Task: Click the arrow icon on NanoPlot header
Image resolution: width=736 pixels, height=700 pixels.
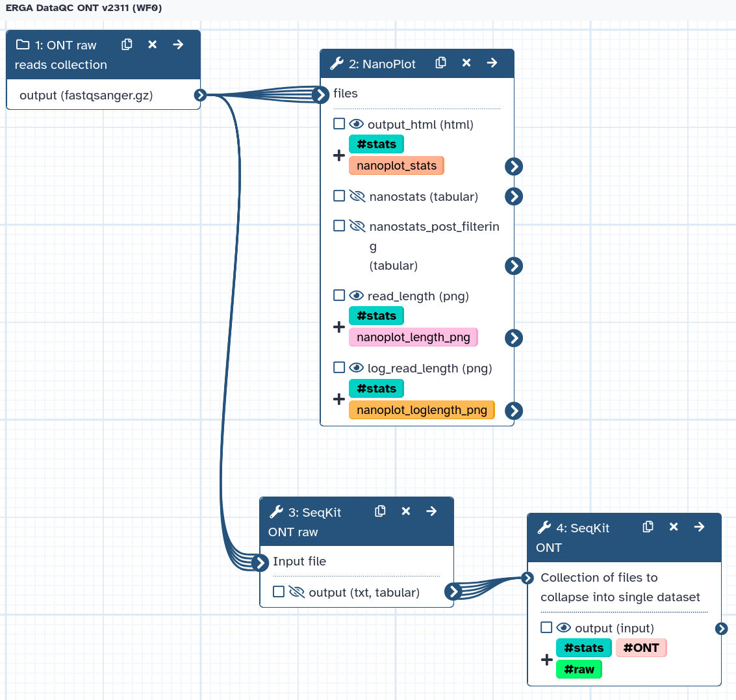Action: tap(492, 63)
